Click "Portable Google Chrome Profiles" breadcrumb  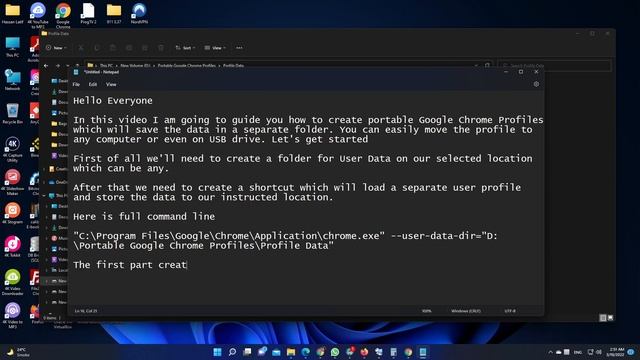coord(187,65)
